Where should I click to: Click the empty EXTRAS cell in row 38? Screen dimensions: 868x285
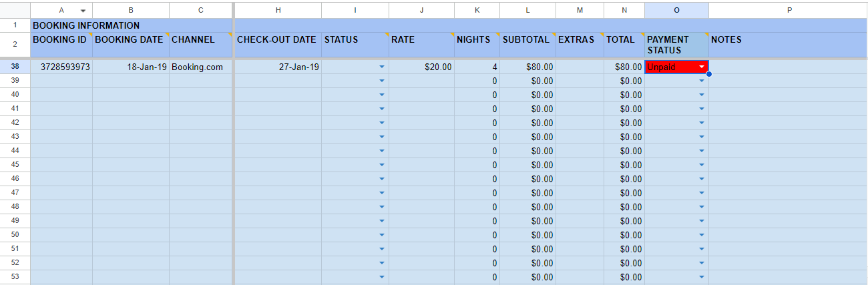[x=580, y=67]
